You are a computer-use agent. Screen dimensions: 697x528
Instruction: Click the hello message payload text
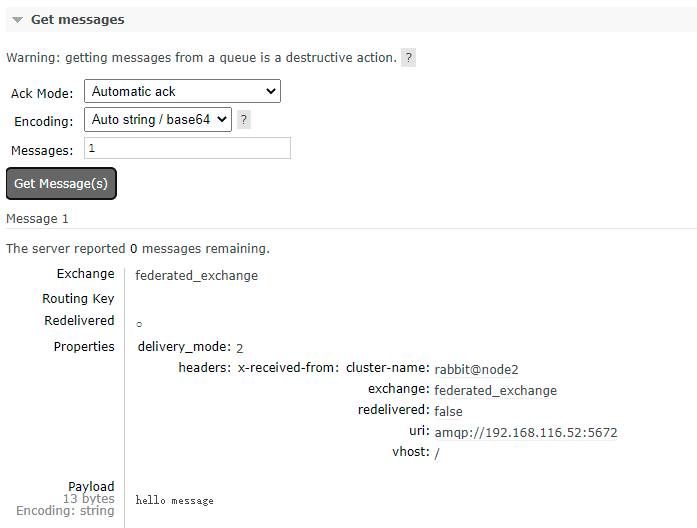(x=174, y=500)
